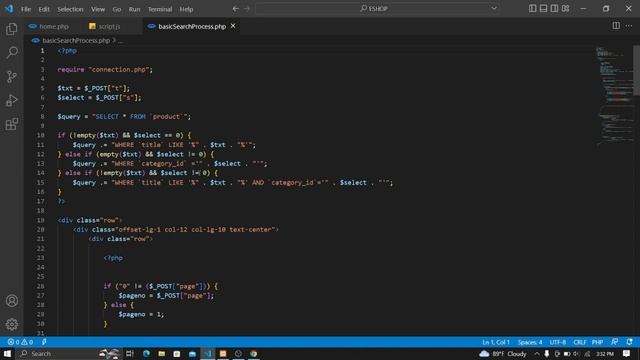Open File Explorer from the taskbar

tap(162, 353)
